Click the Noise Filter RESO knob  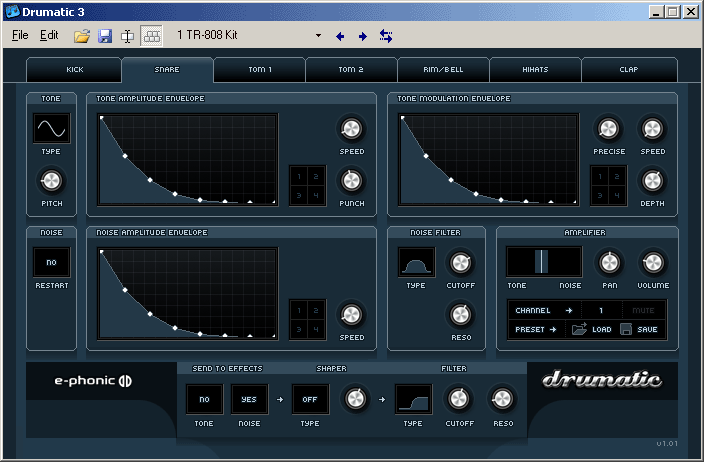click(x=461, y=315)
